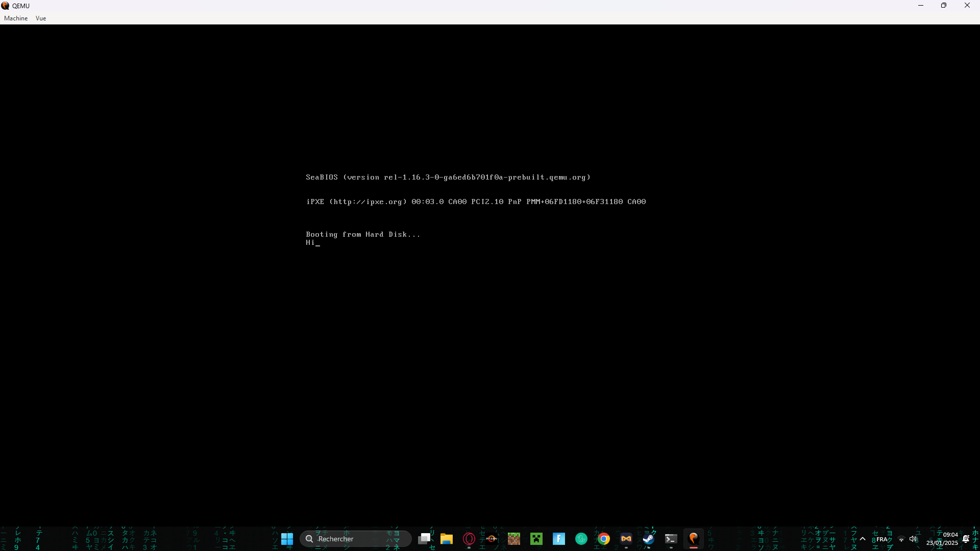Launch AMD Ryzen Master from the taskbar
The height and width of the screenshot is (551, 980).
[492, 538]
